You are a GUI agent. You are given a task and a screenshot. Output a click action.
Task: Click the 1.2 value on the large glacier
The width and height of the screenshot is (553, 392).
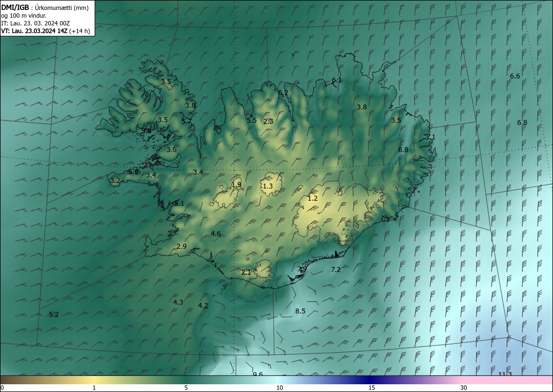coord(313,198)
